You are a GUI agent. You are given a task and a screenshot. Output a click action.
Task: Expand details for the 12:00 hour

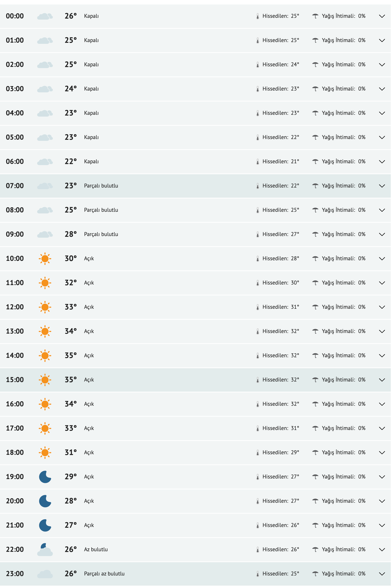tap(382, 307)
